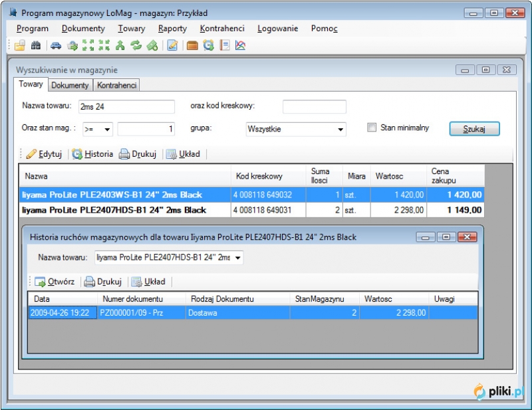Click the stock quantity value field
This screenshot has height=410, width=532.
(x=146, y=129)
